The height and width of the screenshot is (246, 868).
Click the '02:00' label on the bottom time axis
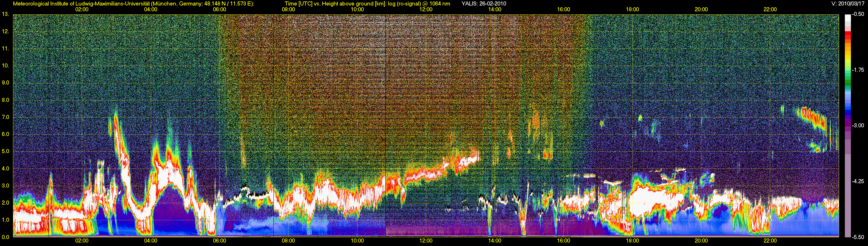82,241
